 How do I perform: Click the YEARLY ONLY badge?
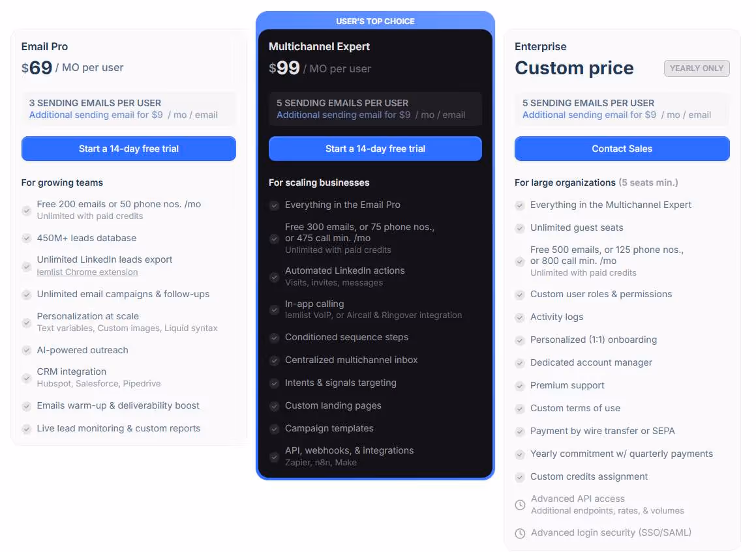click(696, 68)
